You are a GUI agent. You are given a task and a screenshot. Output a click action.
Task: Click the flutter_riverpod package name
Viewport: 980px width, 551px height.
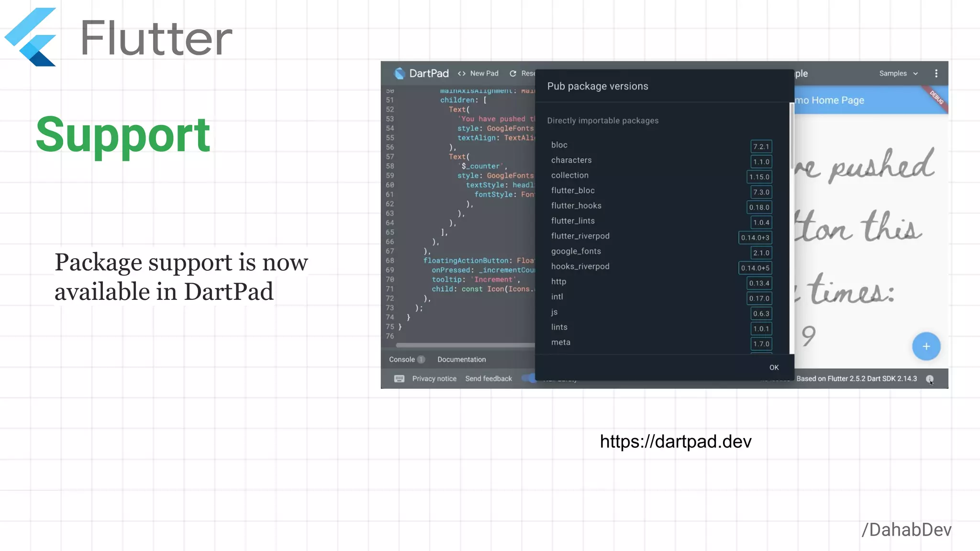580,236
